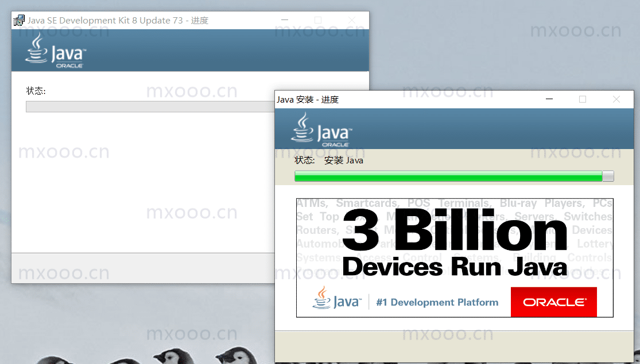
Task: Click the Java SE Development Kit 8 title
Action: coord(118,21)
